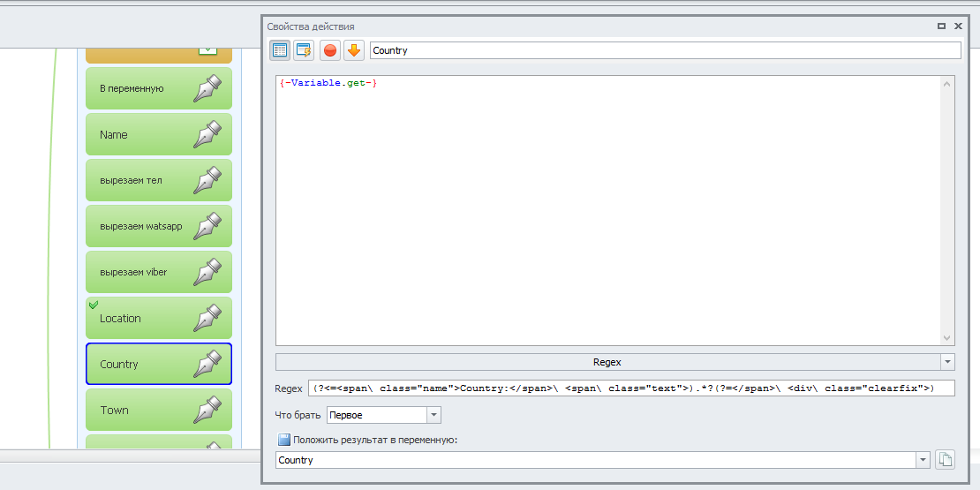Click pen icon on 'вырезаем viber' action
Image resolution: width=980 pixels, height=490 pixels.
pos(207,272)
